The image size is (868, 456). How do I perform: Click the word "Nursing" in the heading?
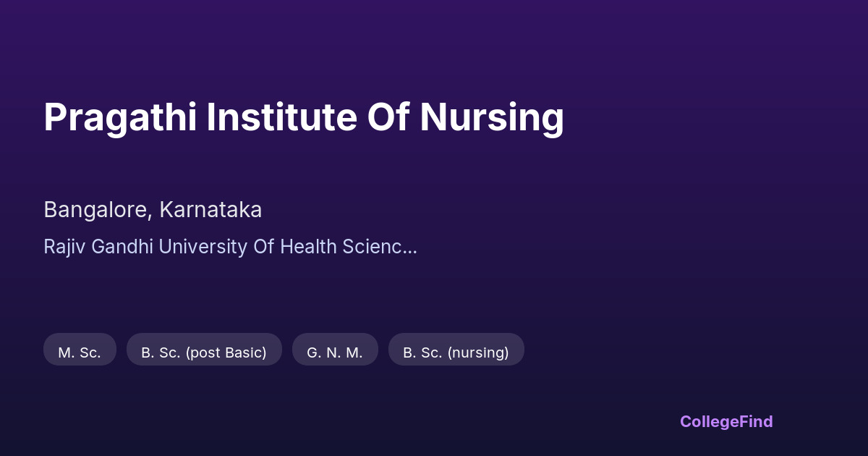pos(492,117)
